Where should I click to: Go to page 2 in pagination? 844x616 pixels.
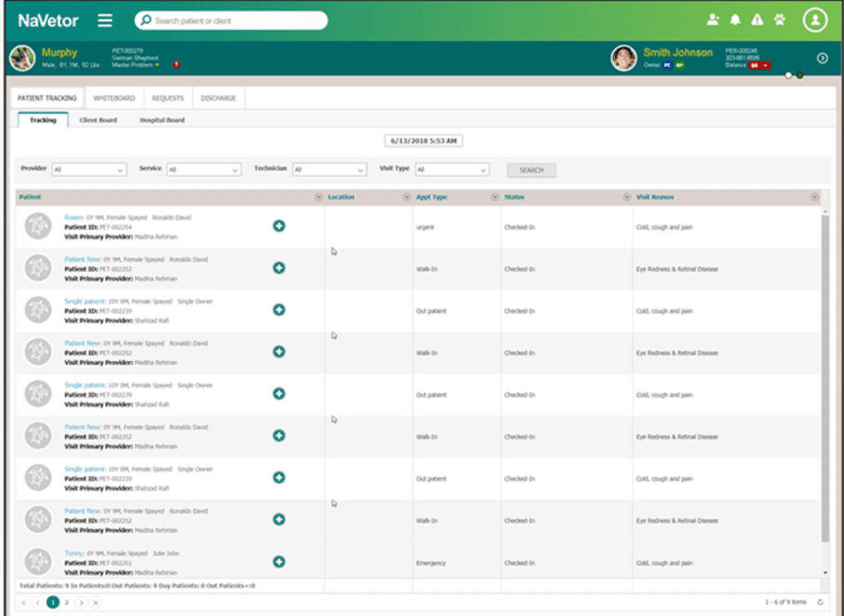point(67,602)
